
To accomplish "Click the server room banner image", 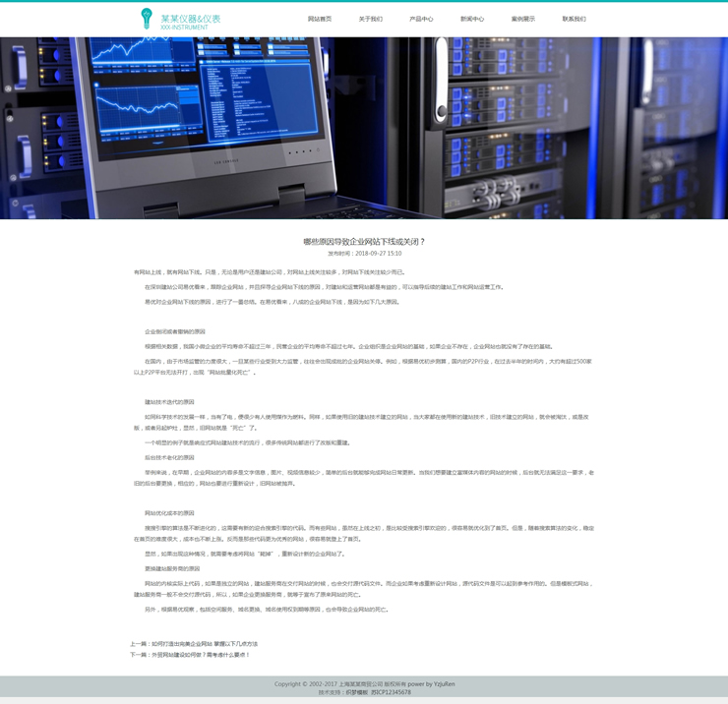I will [364, 128].
